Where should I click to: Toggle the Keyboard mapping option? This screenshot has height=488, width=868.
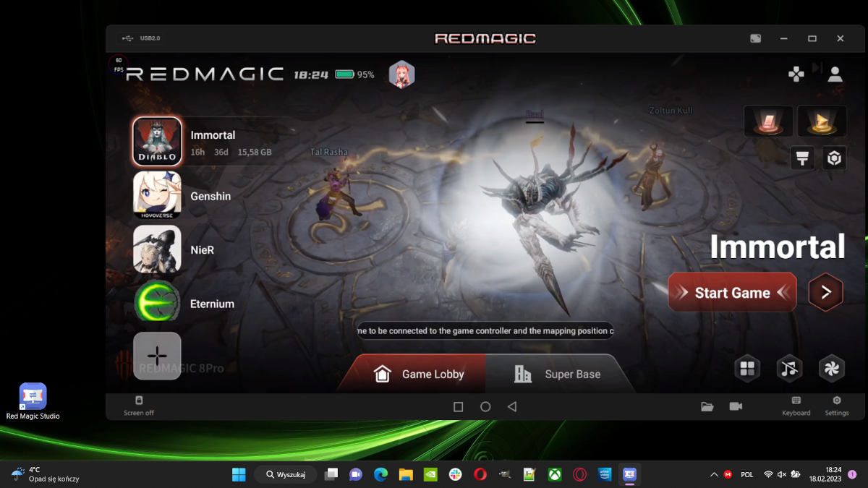click(x=796, y=406)
